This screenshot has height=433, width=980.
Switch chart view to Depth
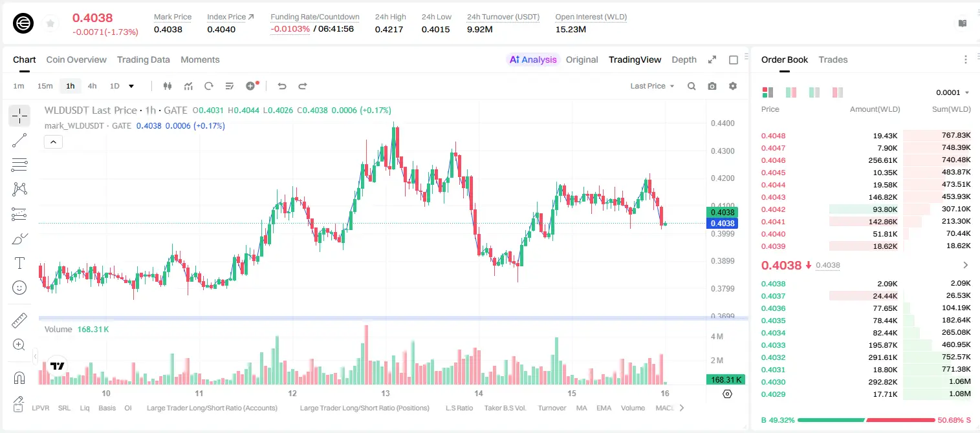(x=684, y=59)
